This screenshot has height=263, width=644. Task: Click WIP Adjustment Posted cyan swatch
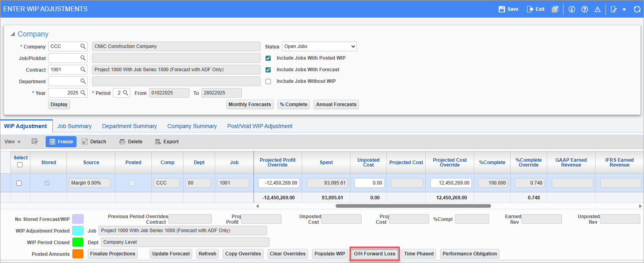click(78, 231)
